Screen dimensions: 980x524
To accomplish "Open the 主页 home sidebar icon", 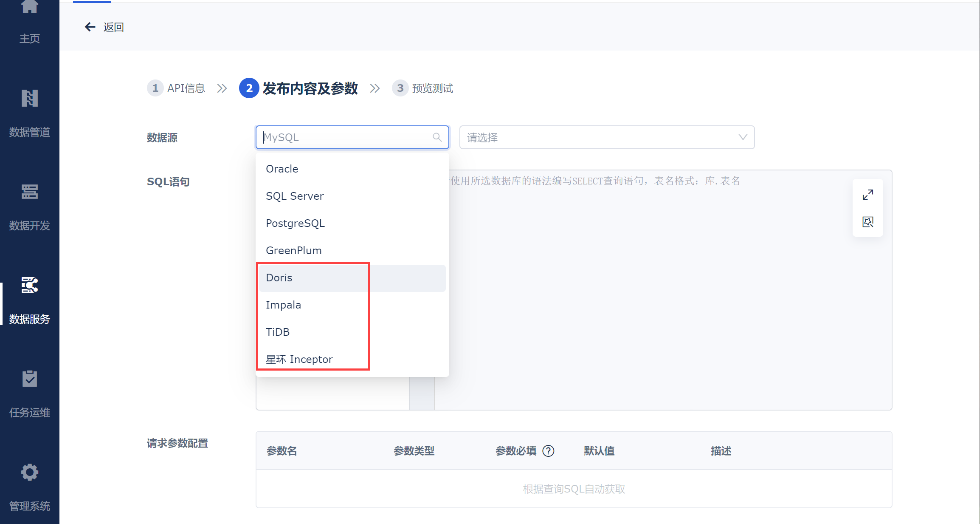I will tap(29, 7).
